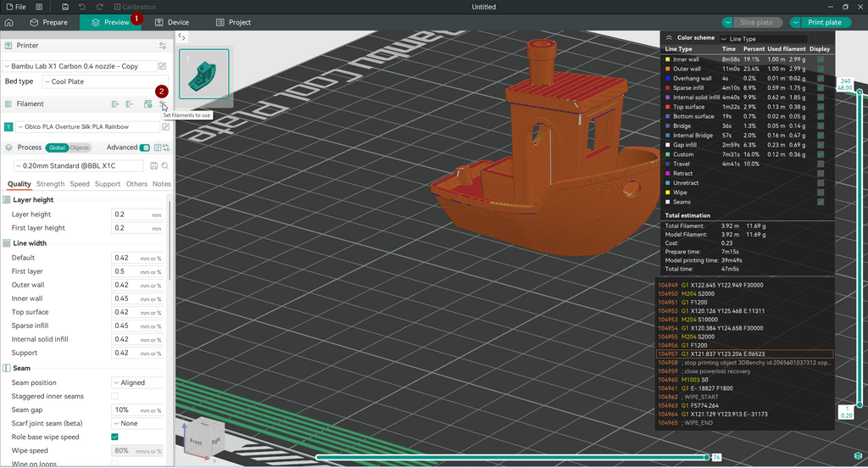Open the Others settings tab

[x=136, y=184]
